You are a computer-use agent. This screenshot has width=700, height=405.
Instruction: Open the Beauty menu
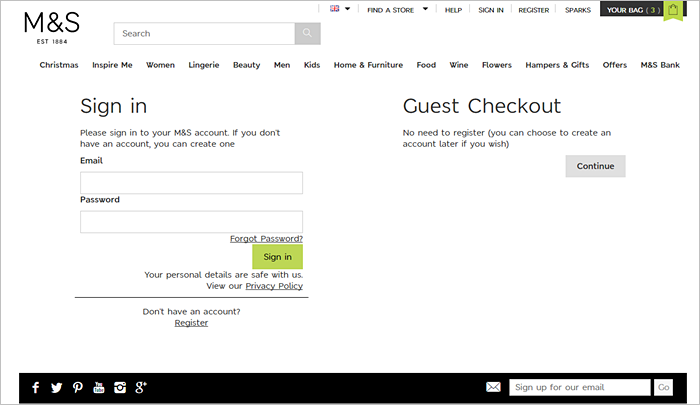[x=246, y=65]
